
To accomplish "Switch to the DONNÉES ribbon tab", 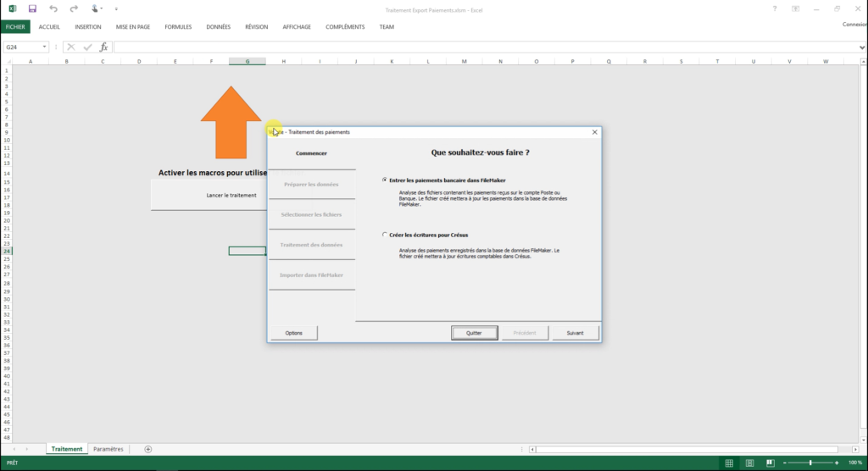I will coord(218,26).
